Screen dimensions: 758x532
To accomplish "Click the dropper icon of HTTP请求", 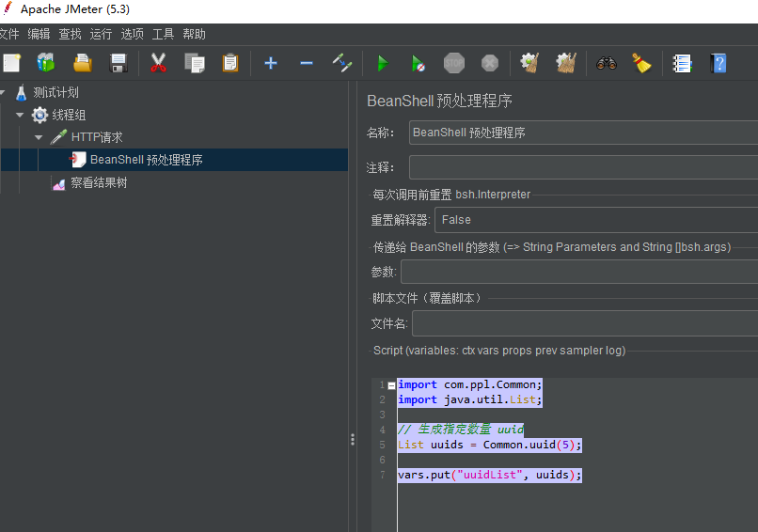I will pyautogui.click(x=58, y=137).
